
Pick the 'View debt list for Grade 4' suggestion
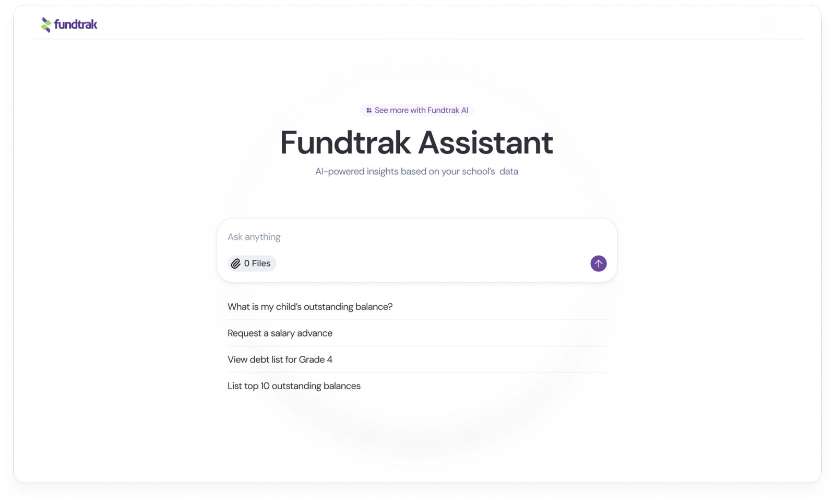pyautogui.click(x=417, y=359)
